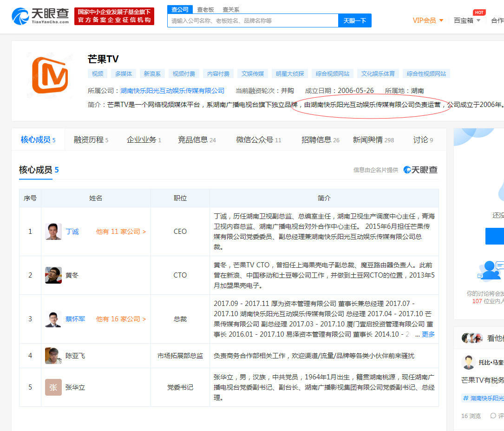Focus the company name search field
Viewport: 504px width, 431px height.
point(253,20)
